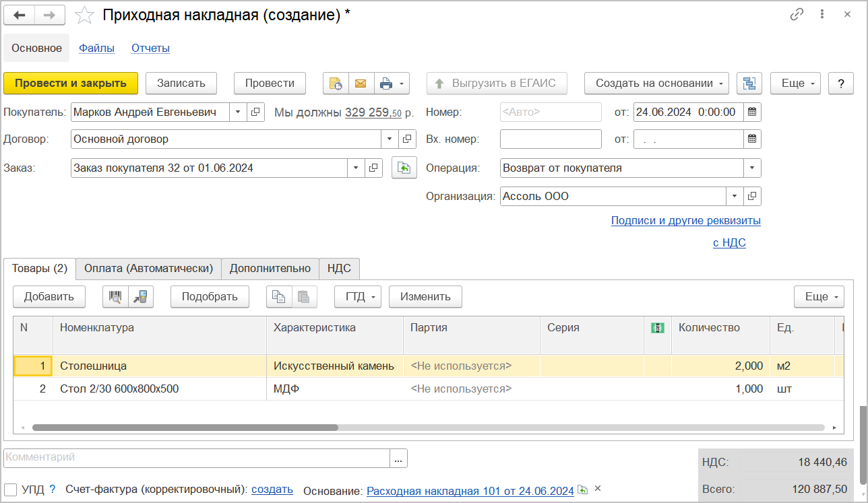Screen dimensions: 868x503
Task: Click into the Комментарий input field
Action: pos(196,458)
